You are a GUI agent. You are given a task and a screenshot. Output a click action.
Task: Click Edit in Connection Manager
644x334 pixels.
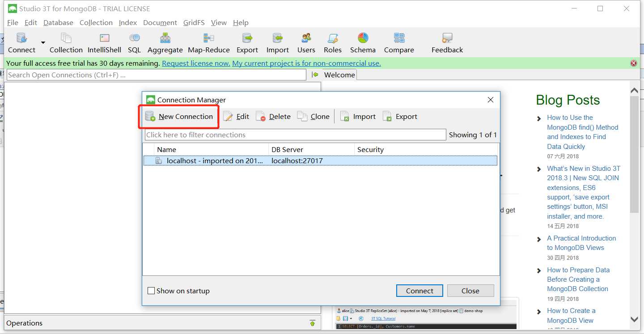[236, 116]
